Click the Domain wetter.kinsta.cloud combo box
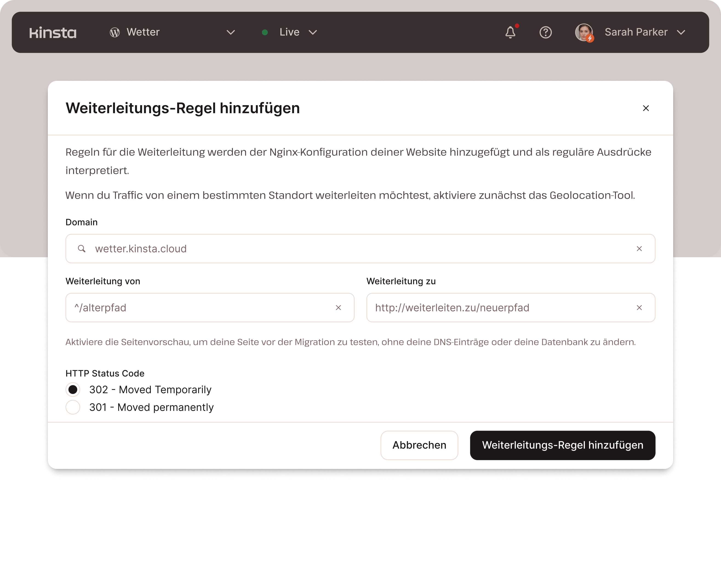 pyautogui.click(x=356, y=249)
